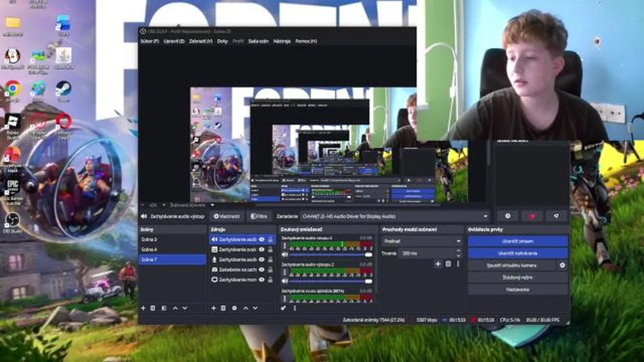Open options dots of the second mixer channel
Screen dimensions: 644x362
285,271
